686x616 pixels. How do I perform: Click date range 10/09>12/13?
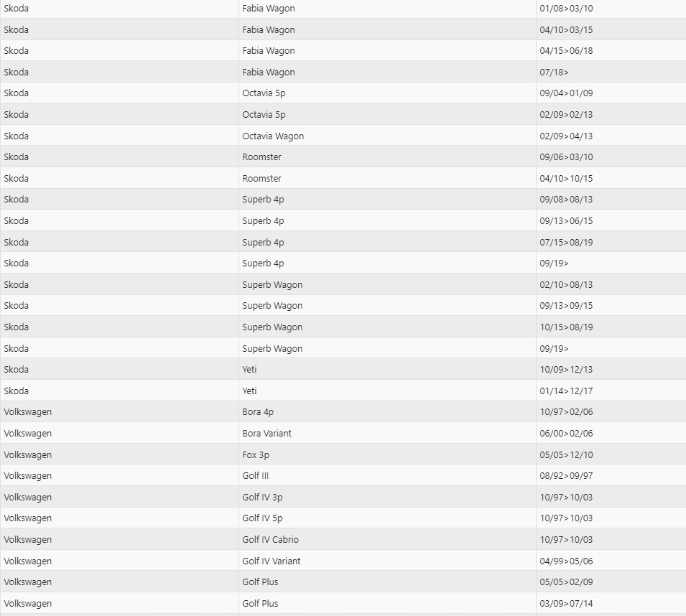[566, 369]
